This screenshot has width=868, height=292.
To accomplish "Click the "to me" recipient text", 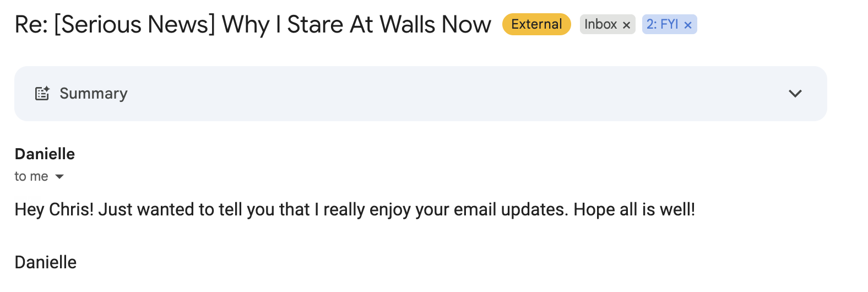I will coord(31,176).
